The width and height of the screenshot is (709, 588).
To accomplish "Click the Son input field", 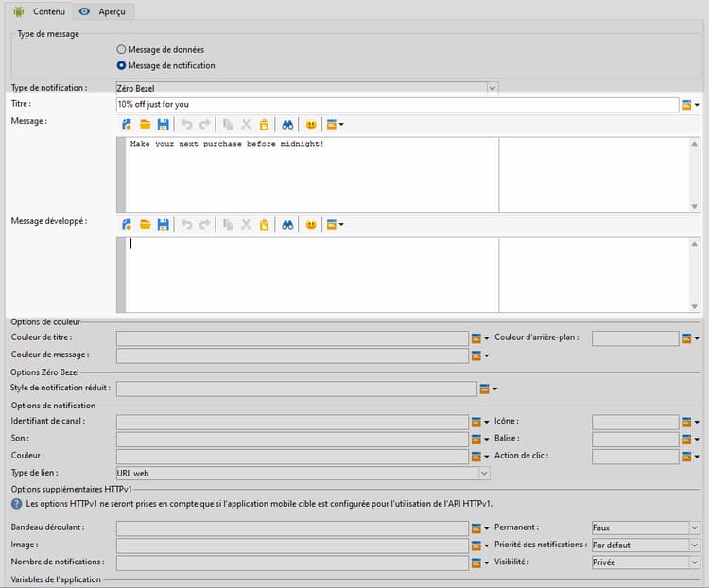I will point(292,439).
